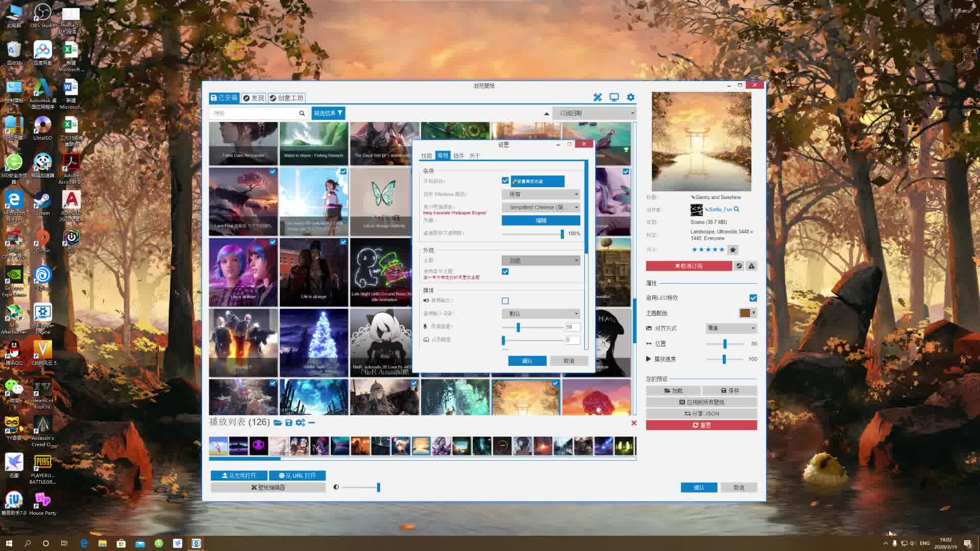
Task: Open settings gear in Wallpaper Engine toolbar
Action: (x=631, y=97)
